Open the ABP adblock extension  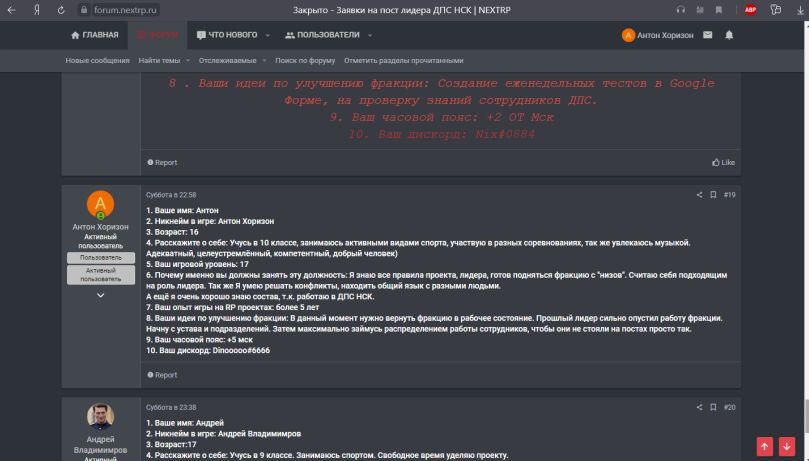click(750, 10)
